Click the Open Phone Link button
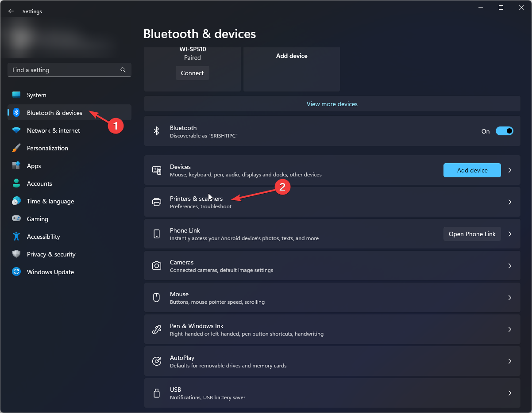 [x=472, y=234]
